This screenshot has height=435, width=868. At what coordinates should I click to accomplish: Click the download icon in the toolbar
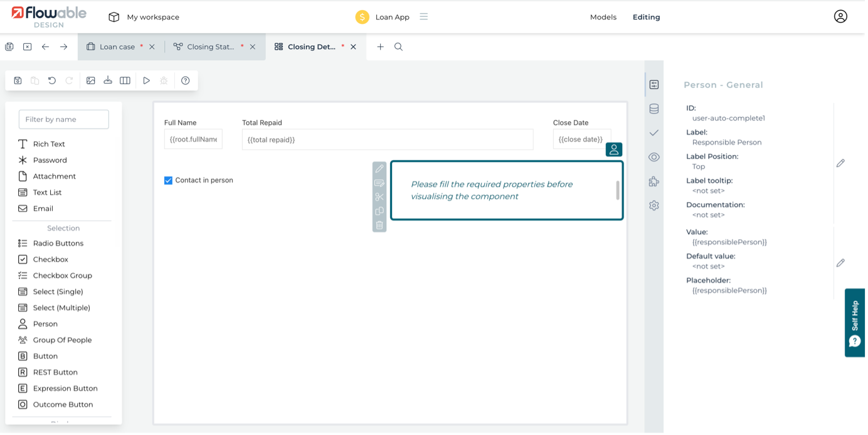point(108,80)
